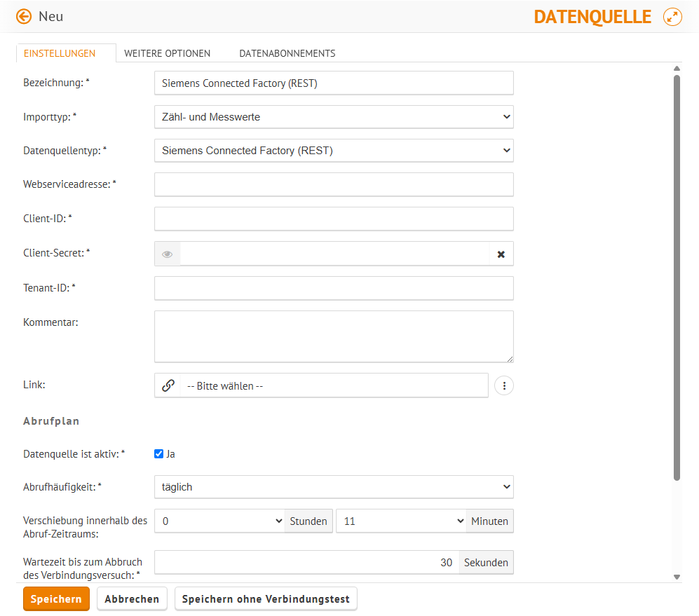Screen dimensions: 699x616
Task: Click the scrollbar up arrow
Action: pos(677,68)
